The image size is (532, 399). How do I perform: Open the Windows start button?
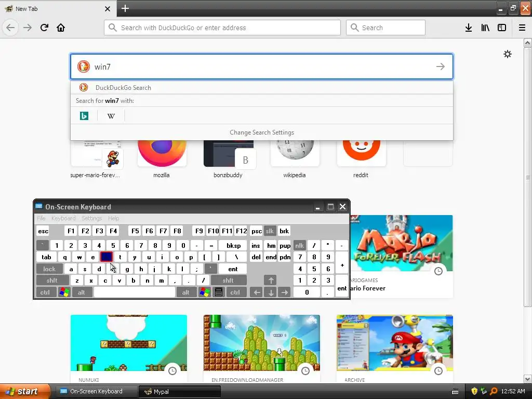[x=25, y=391]
